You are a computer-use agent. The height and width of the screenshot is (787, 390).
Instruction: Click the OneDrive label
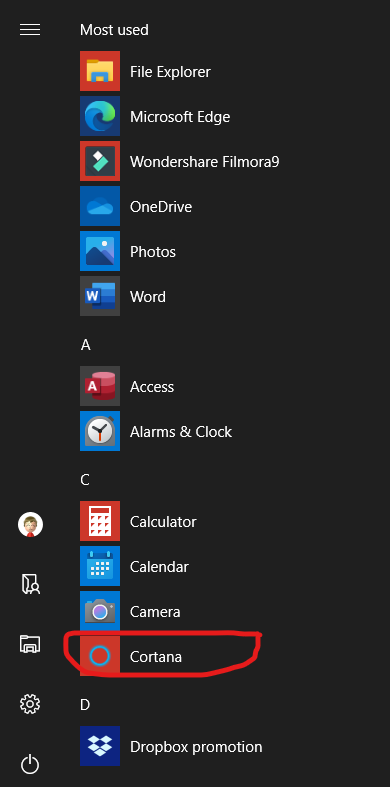click(161, 207)
